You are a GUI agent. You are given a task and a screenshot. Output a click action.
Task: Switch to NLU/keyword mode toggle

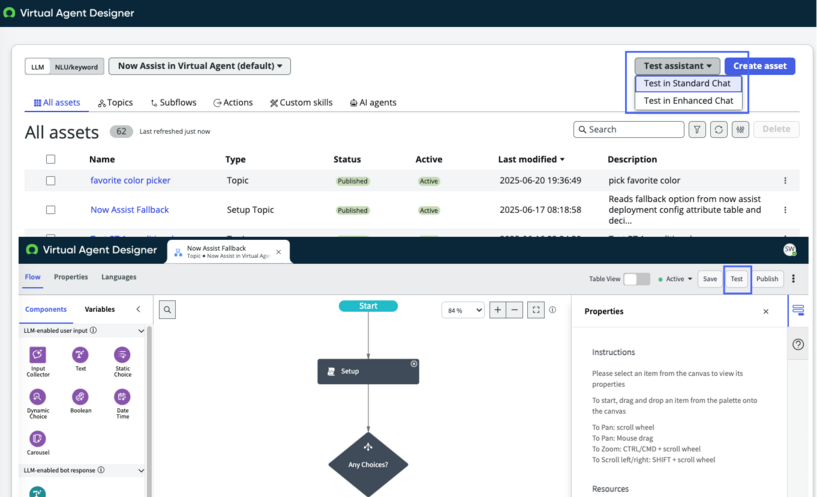click(76, 67)
